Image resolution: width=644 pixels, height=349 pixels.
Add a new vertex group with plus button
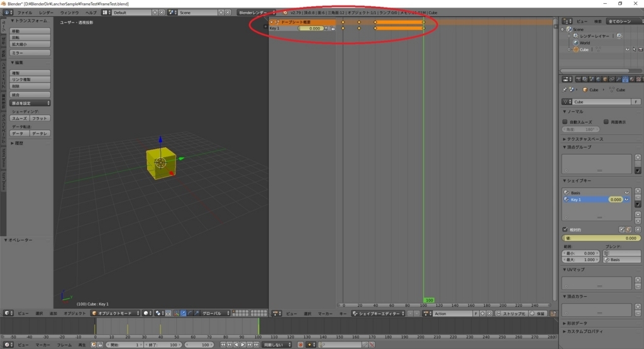click(638, 157)
